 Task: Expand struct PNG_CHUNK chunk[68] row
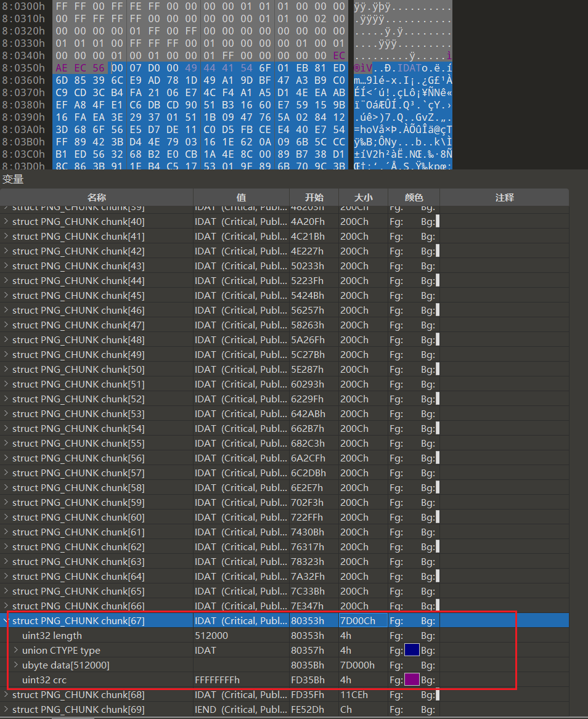6,695
